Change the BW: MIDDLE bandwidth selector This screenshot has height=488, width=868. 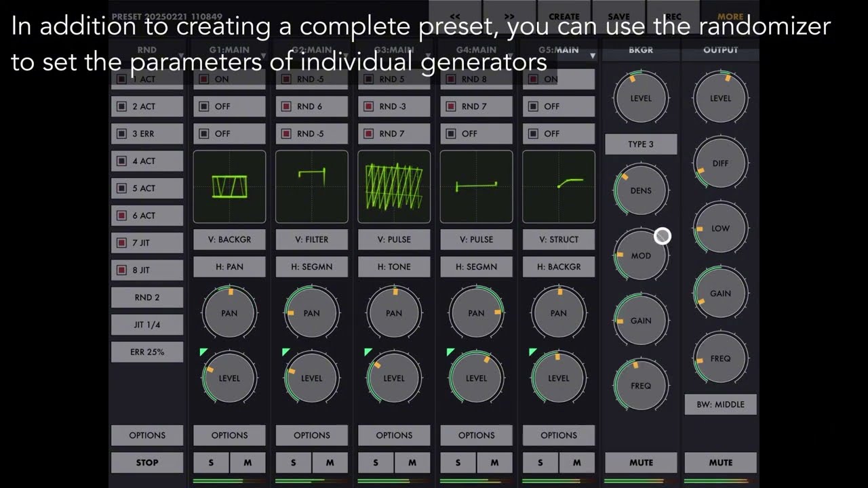(720, 404)
